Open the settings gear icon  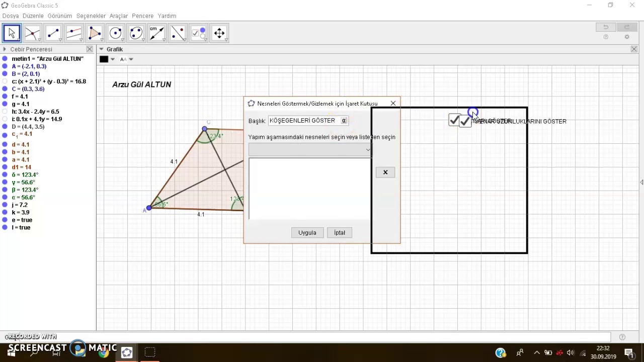coord(627,37)
